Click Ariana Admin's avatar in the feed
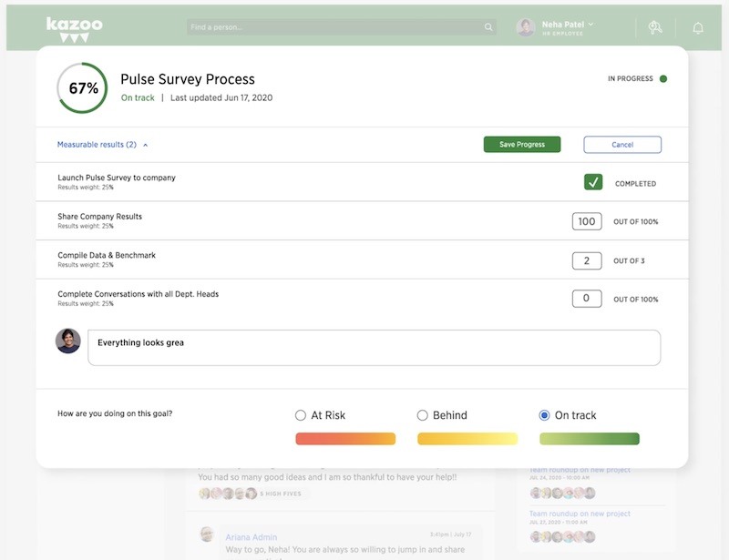The height and width of the screenshot is (560, 729). pos(209,536)
